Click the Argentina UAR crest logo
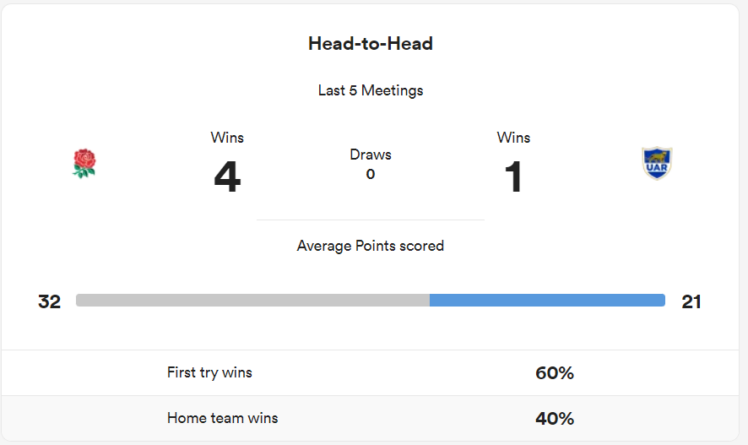 656,163
